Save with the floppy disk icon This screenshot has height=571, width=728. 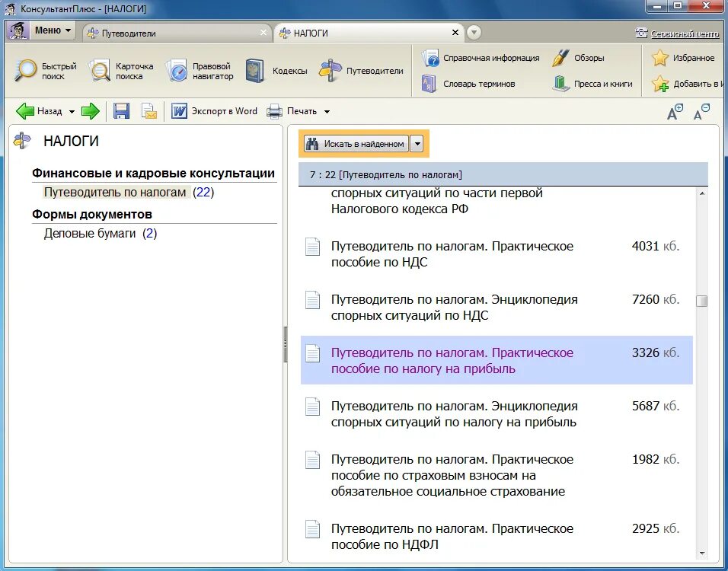[x=121, y=111]
